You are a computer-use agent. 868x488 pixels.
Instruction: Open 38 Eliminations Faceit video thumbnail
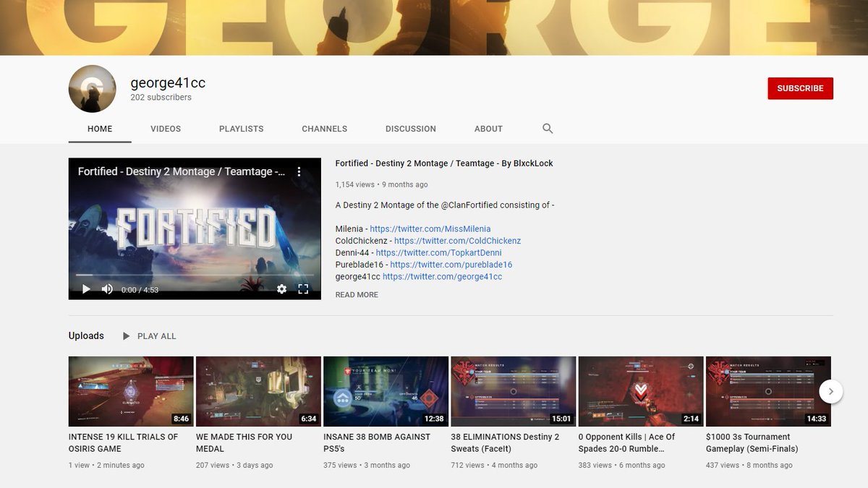coord(514,391)
